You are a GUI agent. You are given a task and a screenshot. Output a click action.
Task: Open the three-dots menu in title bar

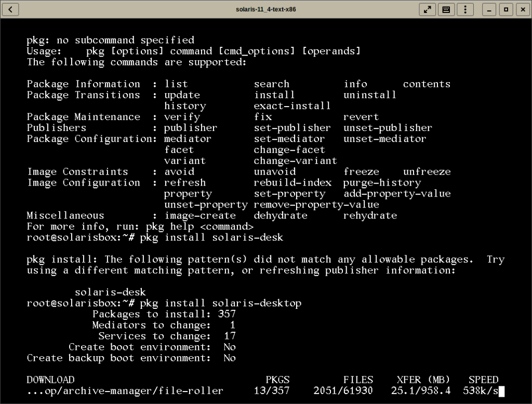(x=465, y=9)
